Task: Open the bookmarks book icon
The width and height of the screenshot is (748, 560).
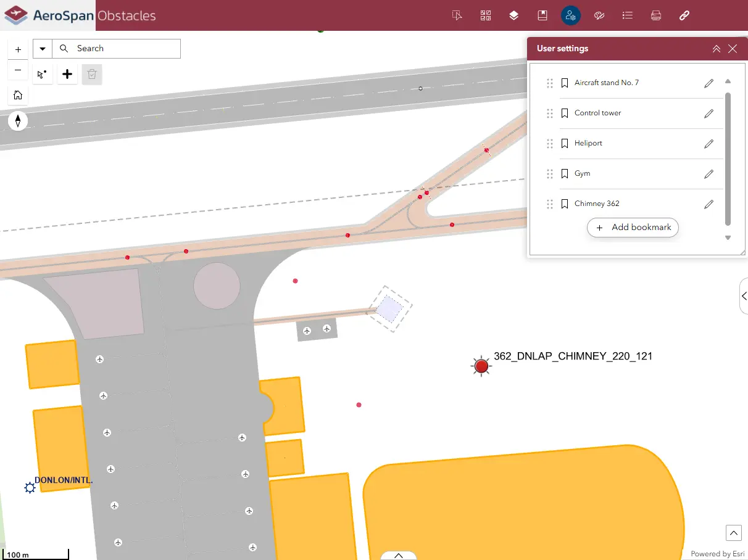Action: coord(542,15)
